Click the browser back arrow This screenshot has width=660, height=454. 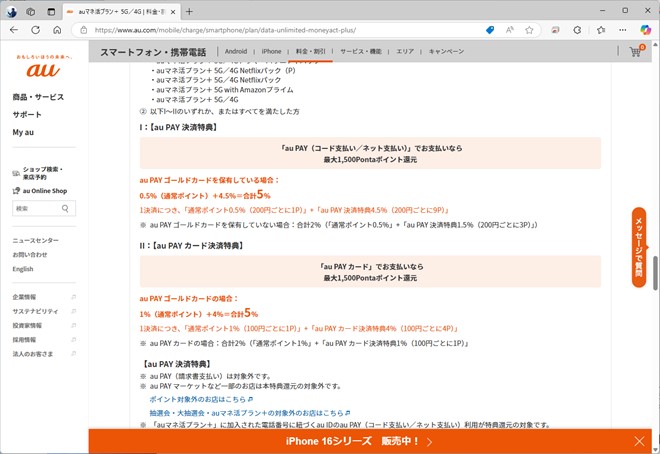[14, 30]
